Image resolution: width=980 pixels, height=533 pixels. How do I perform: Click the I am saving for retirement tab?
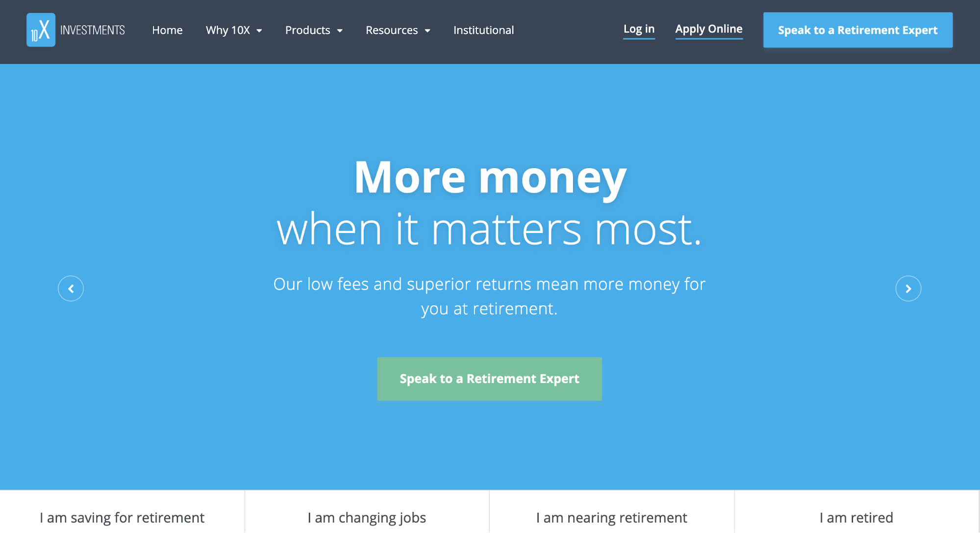(x=122, y=515)
